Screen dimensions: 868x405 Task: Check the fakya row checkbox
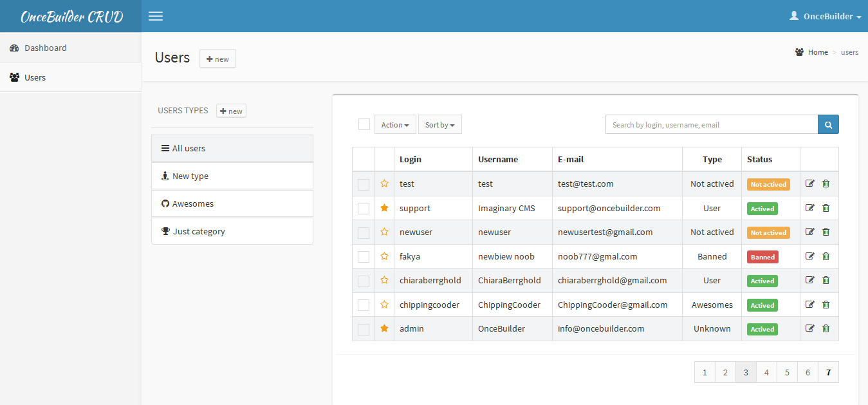(x=364, y=257)
